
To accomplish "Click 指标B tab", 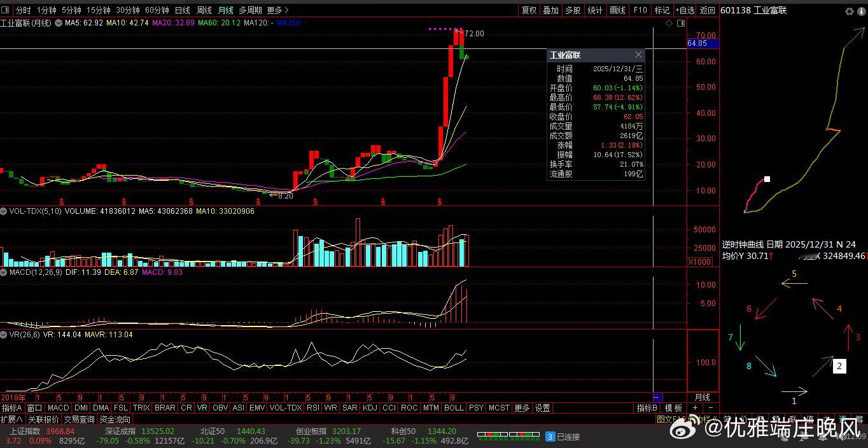I will pos(647,408).
